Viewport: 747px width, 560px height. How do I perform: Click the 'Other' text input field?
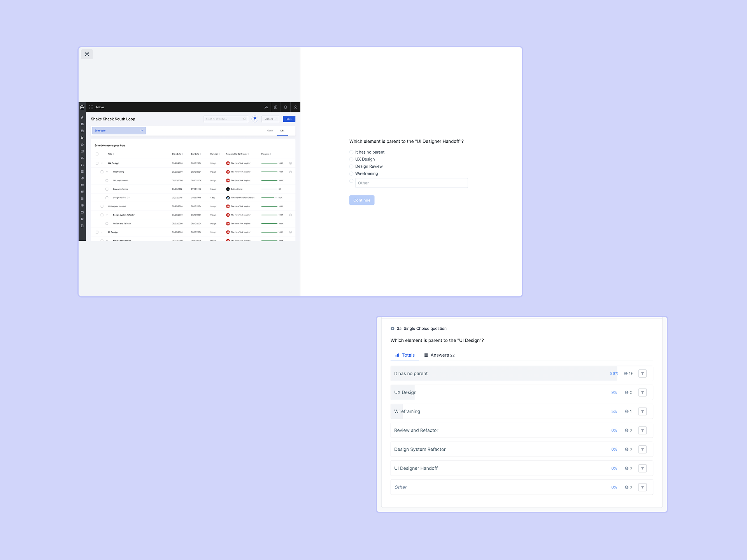tap(411, 183)
